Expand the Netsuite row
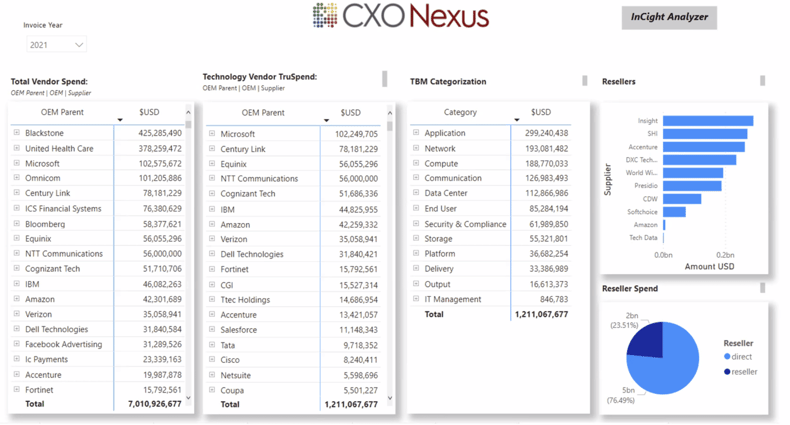790x425 pixels. coord(212,375)
